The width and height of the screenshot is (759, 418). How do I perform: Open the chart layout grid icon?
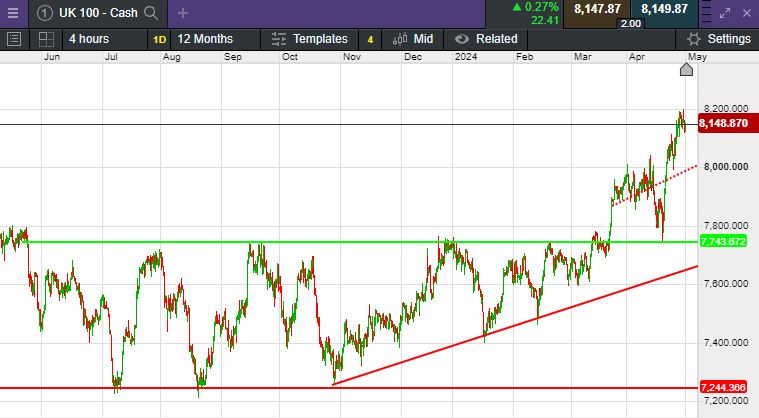[x=46, y=39]
